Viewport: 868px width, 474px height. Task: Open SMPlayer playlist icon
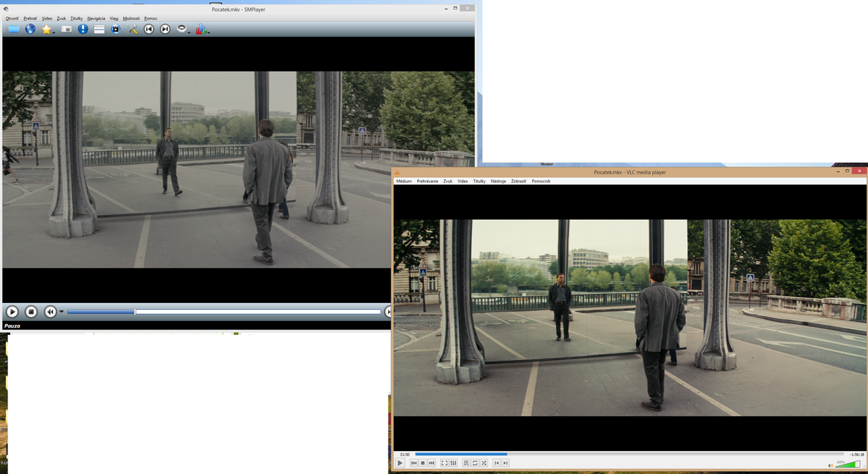tap(99, 29)
